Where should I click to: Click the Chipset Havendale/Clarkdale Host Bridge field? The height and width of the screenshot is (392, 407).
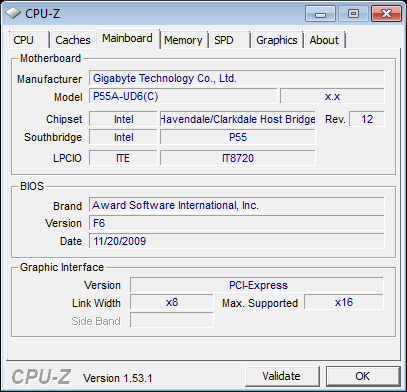click(238, 119)
